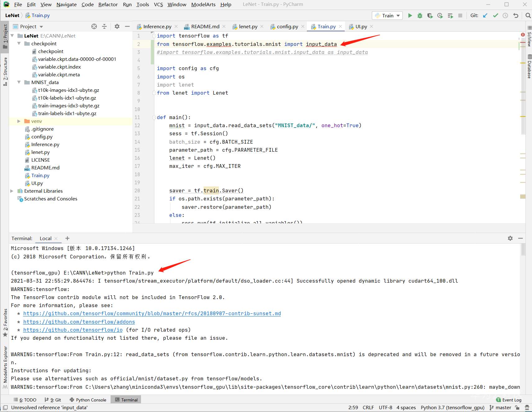Close the Inference.py editor tab

pos(176,26)
